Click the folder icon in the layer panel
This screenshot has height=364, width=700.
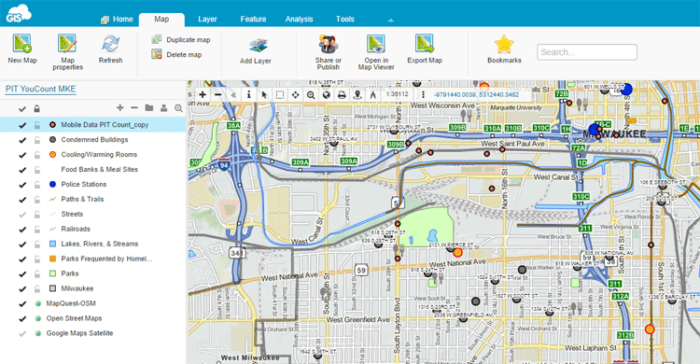[149, 108]
